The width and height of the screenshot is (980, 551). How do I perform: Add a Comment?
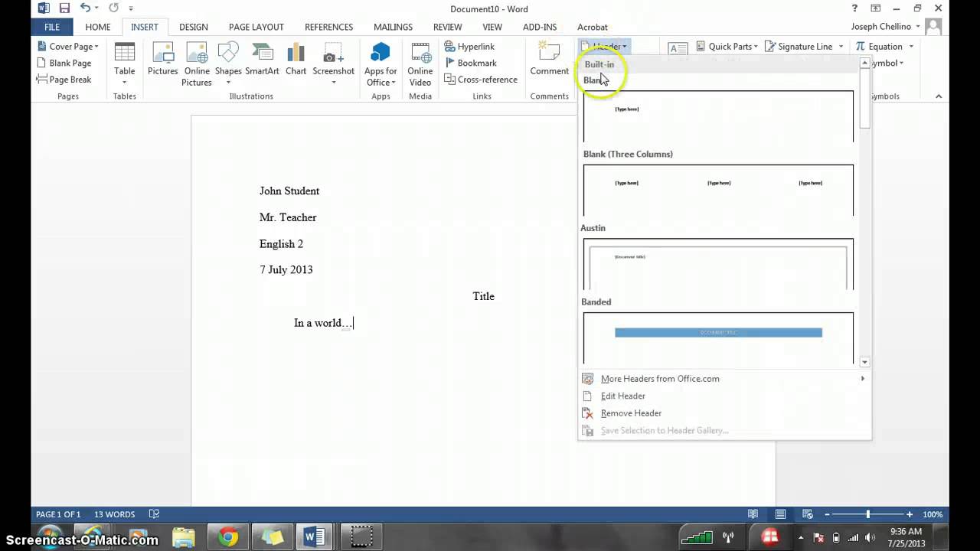tap(549, 60)
